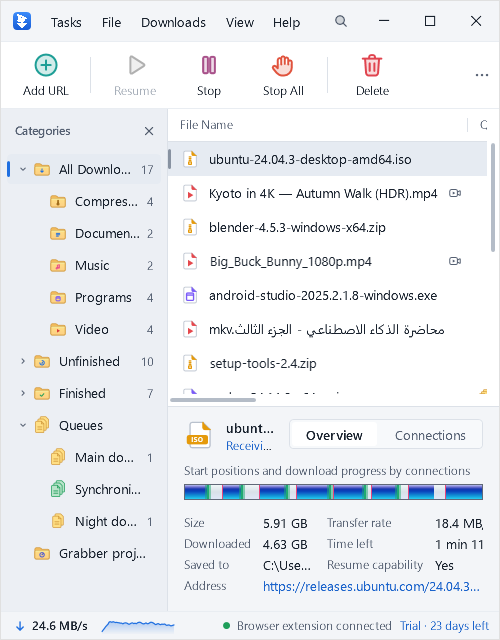Select setup-tools-2.4.zip file

(x=327, y=363)
